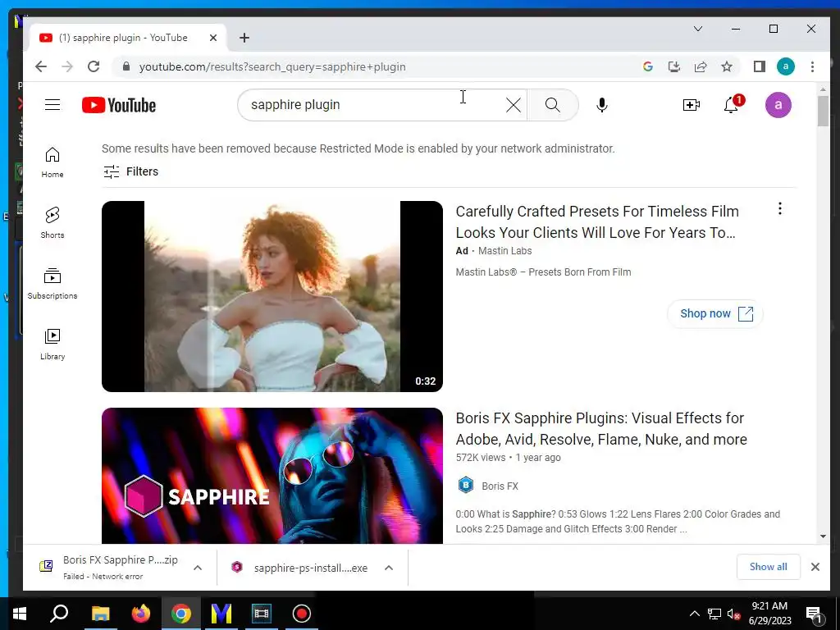Toggle the Chrome side panel icon
840x630 pixels.
pyautogui.click(x=759, y=66)
